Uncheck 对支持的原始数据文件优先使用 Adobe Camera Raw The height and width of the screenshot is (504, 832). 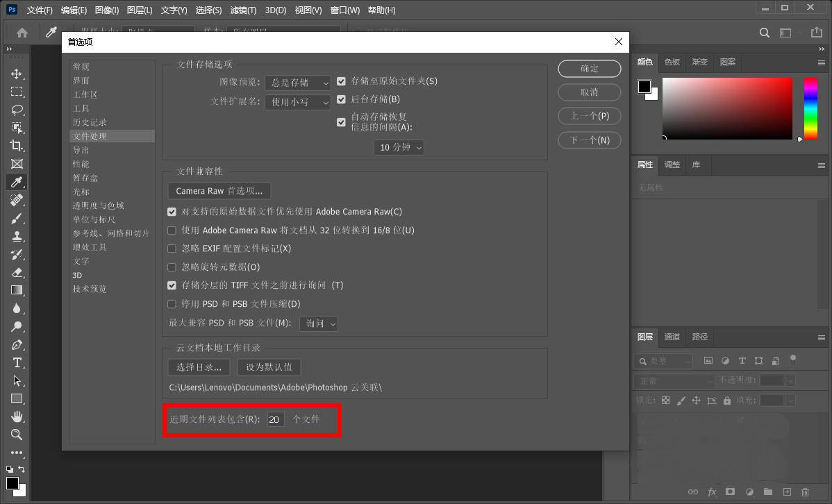point(172,212)
